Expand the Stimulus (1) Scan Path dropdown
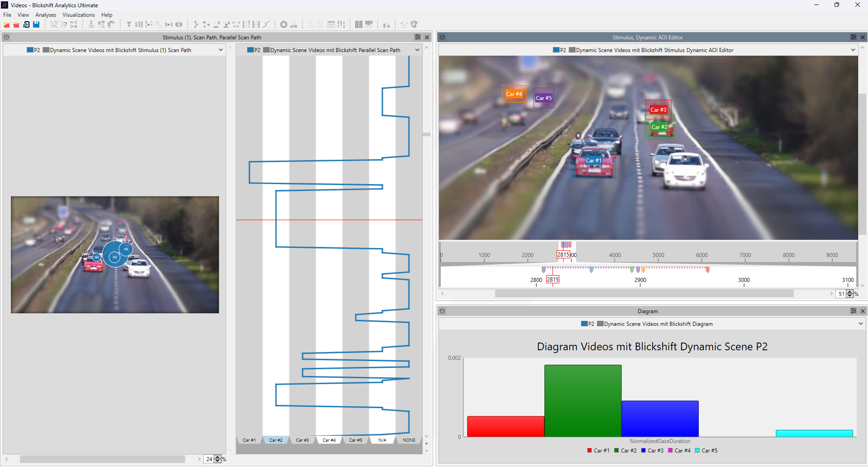868x467 pixels. coord(220,50)
